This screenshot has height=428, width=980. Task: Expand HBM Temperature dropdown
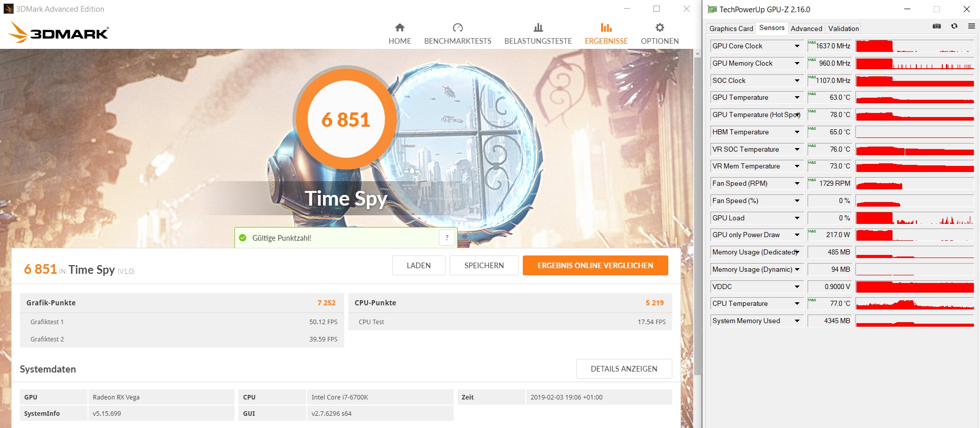(x=797, y=132)
